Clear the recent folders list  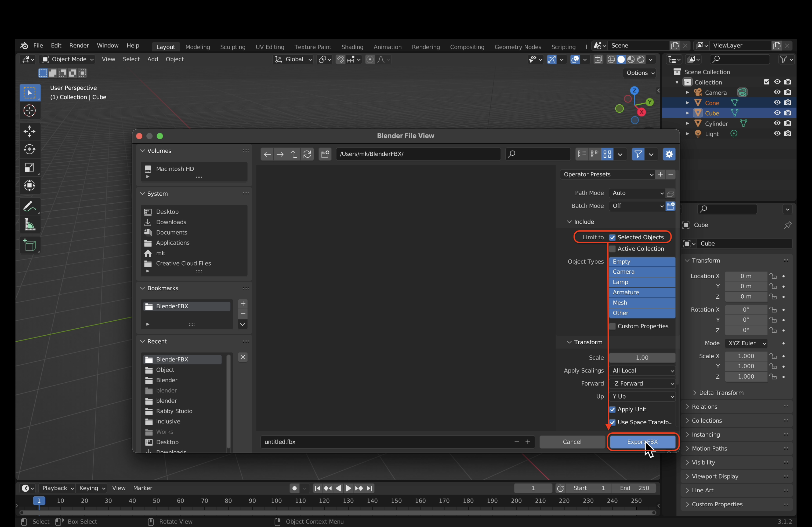pyautogui.click(x=242, y=357)
